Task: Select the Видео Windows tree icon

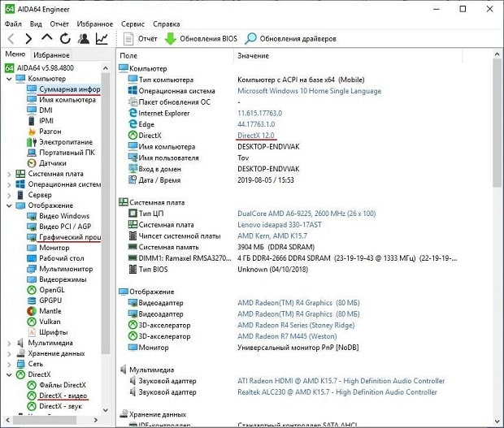Action: (32, 216)
